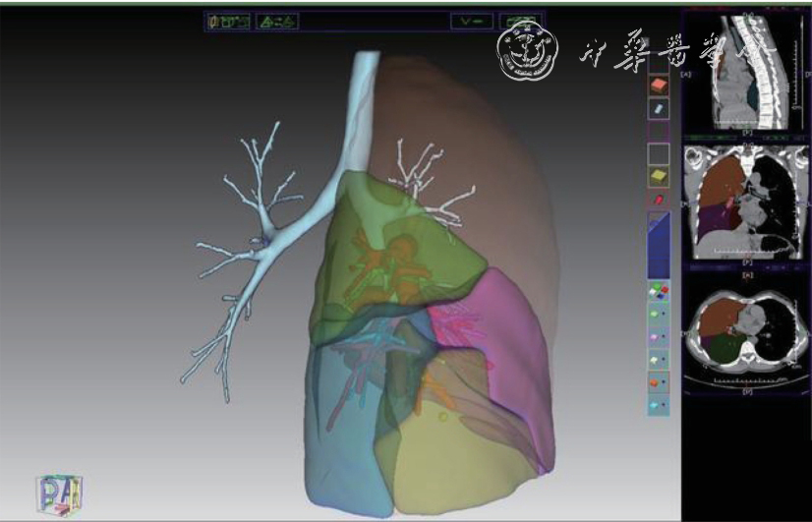Toggle the orange segment item in sidebar
This screenshot has height=522, width=812.
pos(658,380)
